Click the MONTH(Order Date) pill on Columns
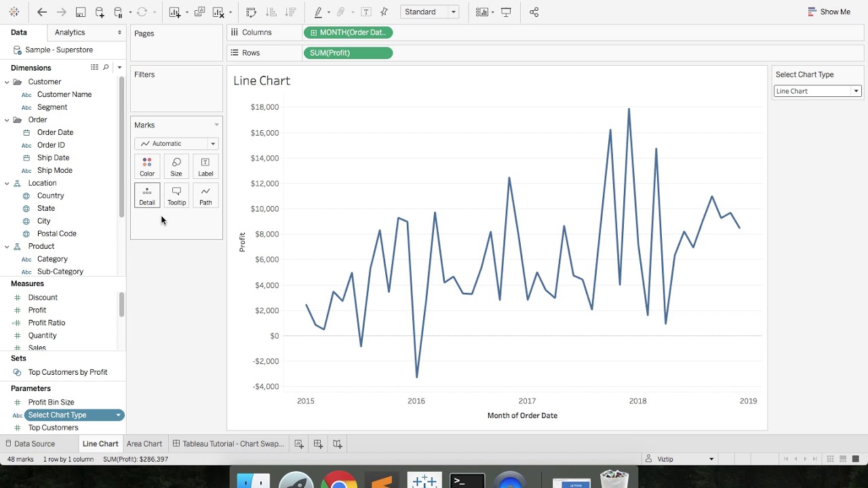Image resolution: width=868 pixels, height=488 pixels. 348,33
